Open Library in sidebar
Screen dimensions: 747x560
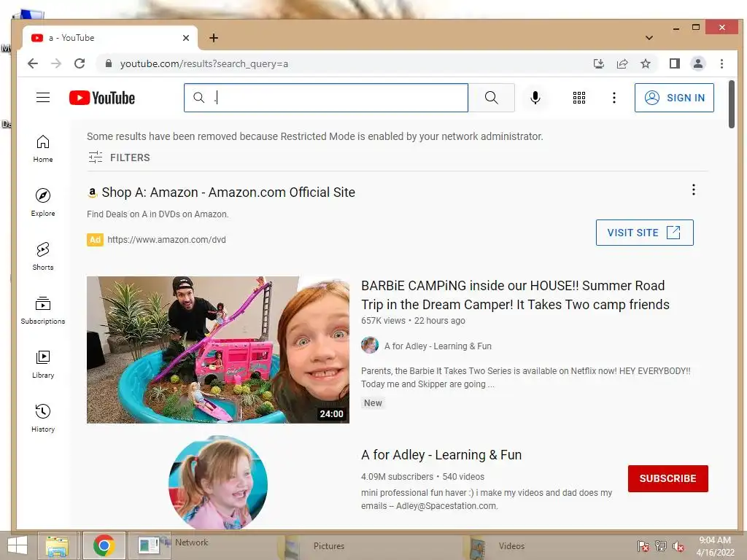(43, 365)
